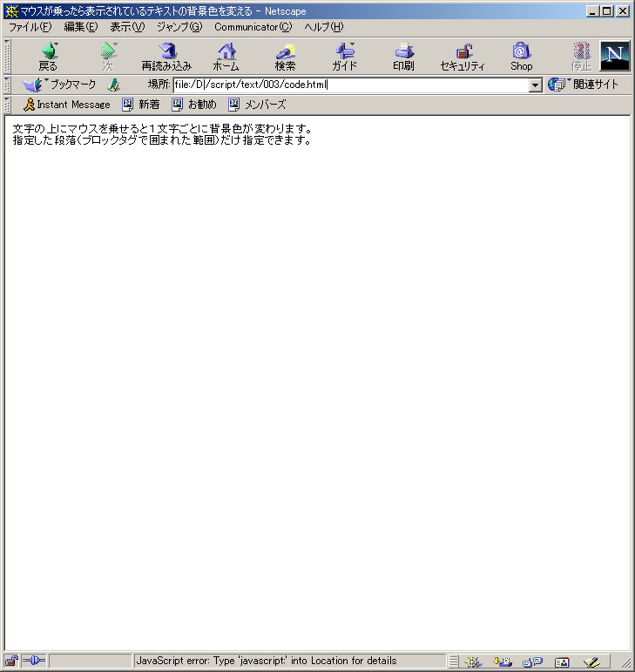635x672 pixels.
Task: Open the 編集(E) menu
Action: coord(80,27)
